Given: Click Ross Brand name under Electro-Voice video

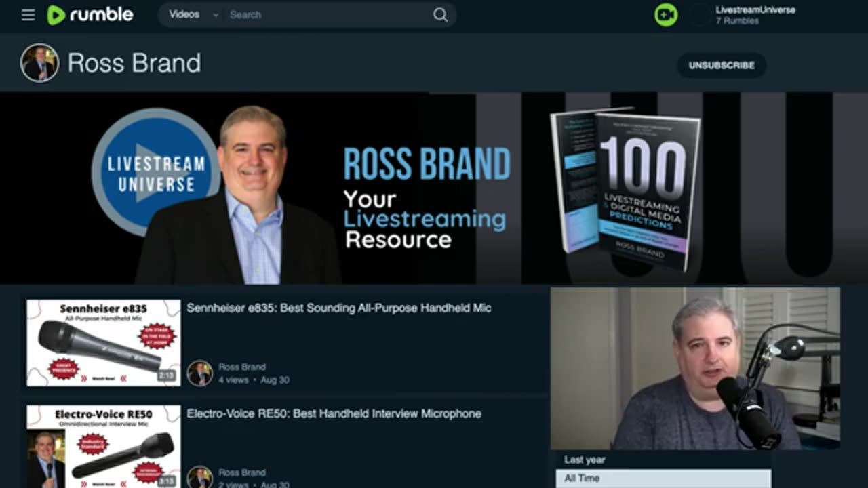Looking at the screenshot, I should (242, 472).
